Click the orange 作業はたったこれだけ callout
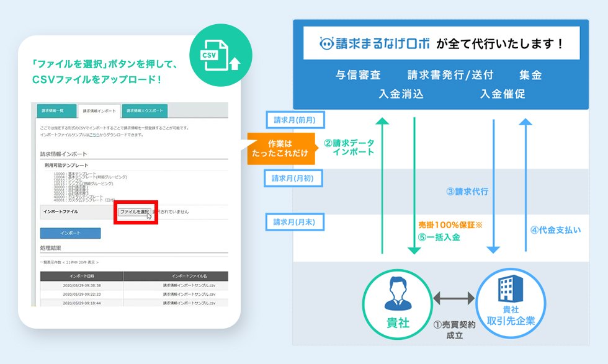The height and width of the screenshot is (364, 608). [x=280, y=148]
